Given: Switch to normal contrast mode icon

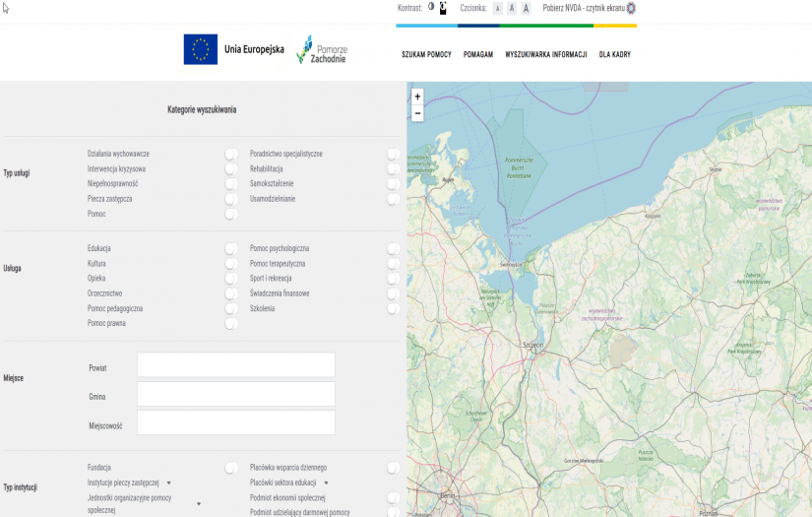Looking at the screenshot, I should pyautogui.click(x=431, y=7).
